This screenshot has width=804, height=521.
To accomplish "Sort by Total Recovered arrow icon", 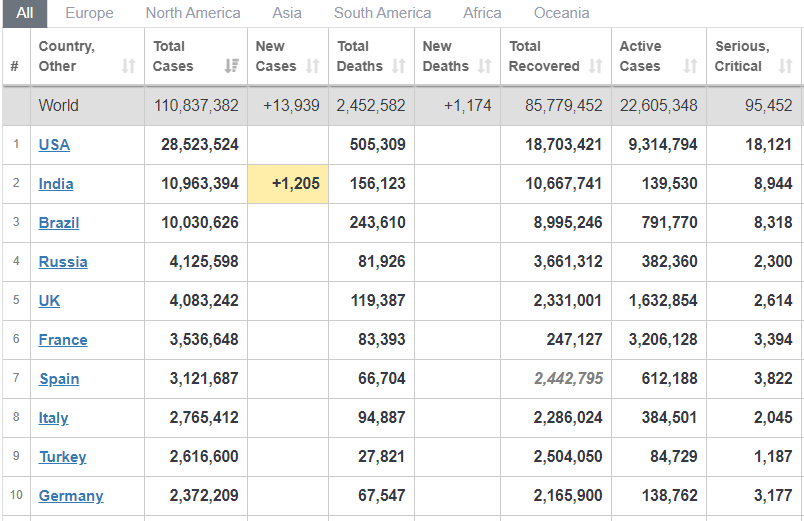I will 595,67.
